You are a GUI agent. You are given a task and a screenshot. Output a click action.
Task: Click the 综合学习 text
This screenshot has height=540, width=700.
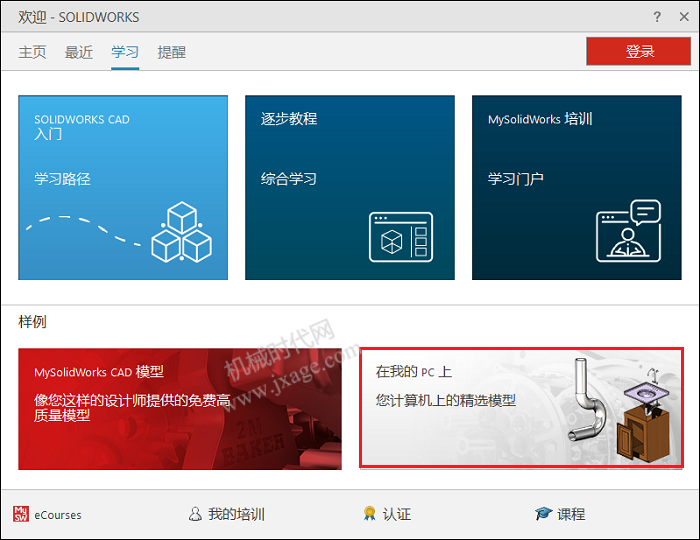click(289, 179)
